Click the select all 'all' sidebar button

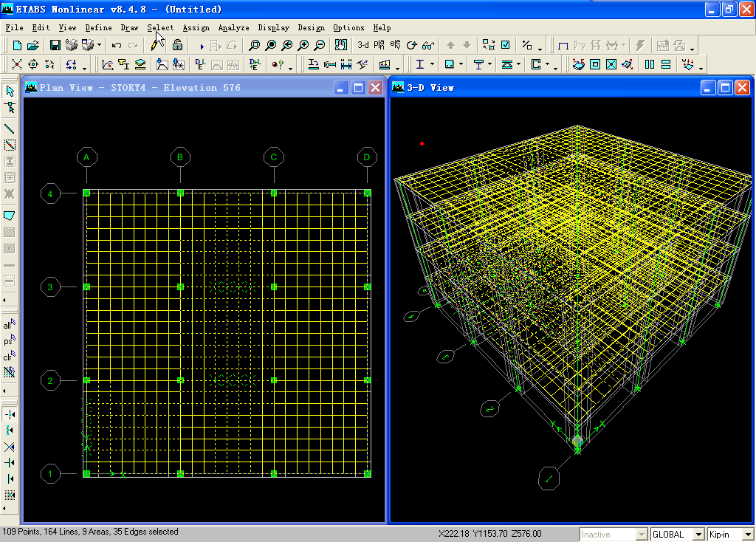9,324
